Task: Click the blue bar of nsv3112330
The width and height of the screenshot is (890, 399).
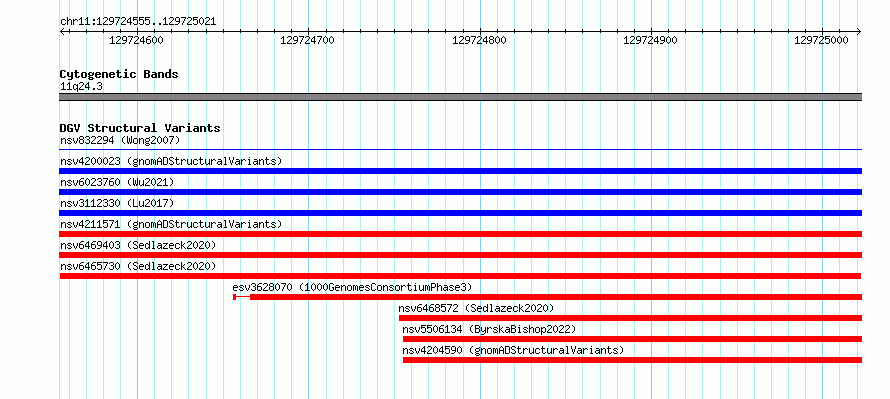Action: [461, 213]
